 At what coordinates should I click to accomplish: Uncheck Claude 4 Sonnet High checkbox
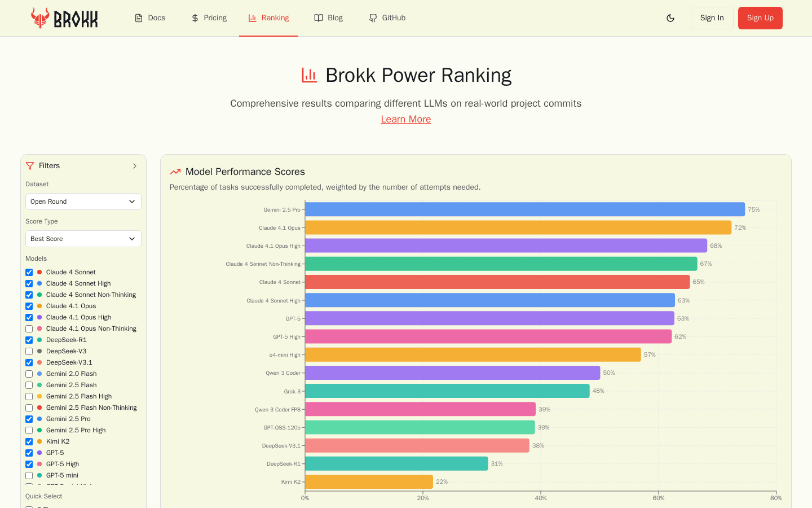[x=29, y=283]
